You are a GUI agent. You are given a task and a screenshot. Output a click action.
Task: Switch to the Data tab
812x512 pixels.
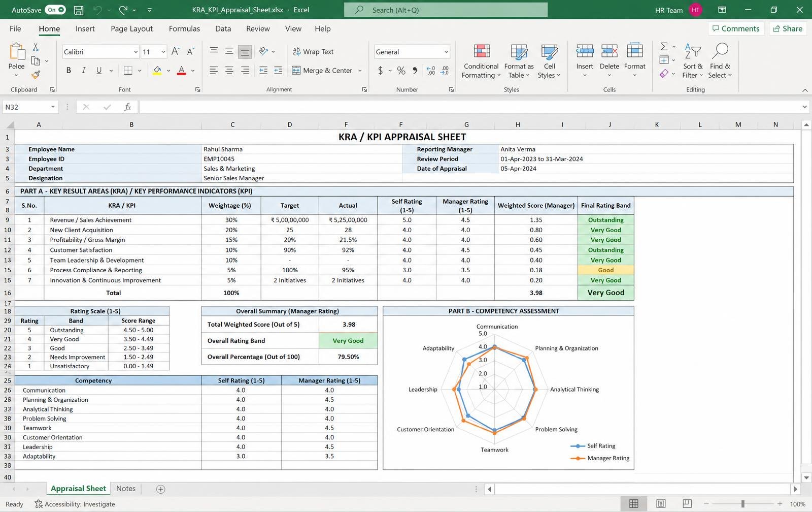click(x=223, y=28)
